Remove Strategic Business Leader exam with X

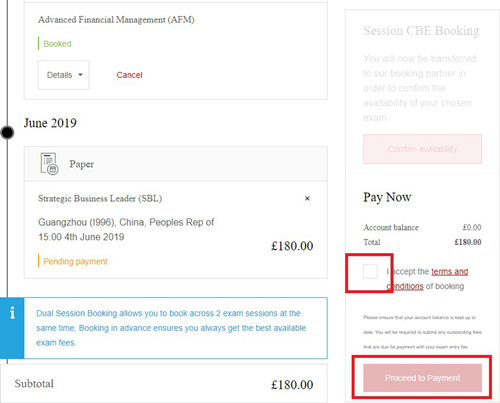click(x=307, y=198)
